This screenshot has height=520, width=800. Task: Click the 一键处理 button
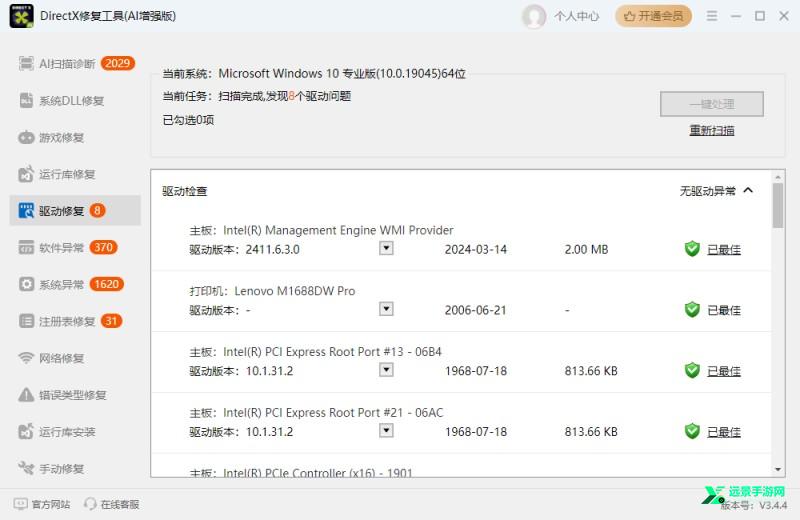pyautogui.click(x=712, y=104)
